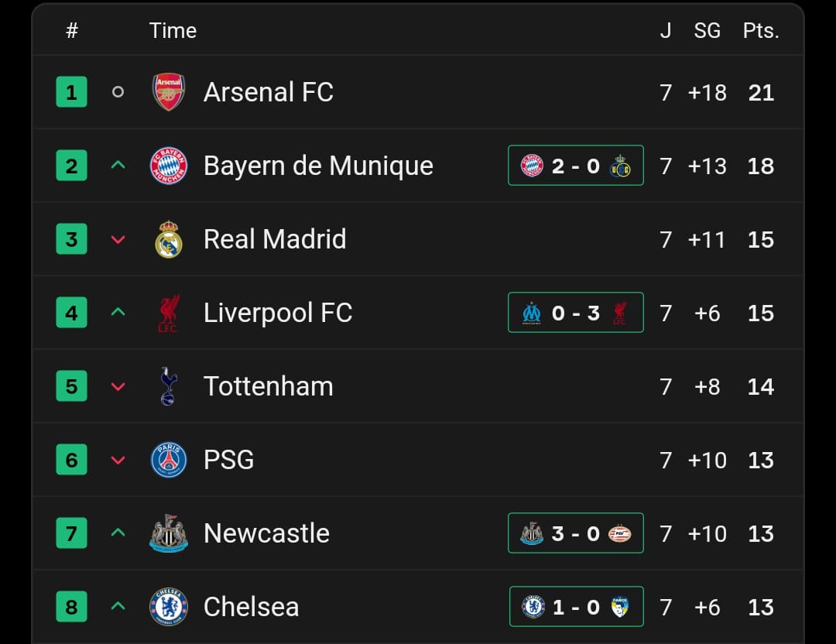Click the red down arrow next to Real Madrid
Screen dimensions: 836x644
118,239
